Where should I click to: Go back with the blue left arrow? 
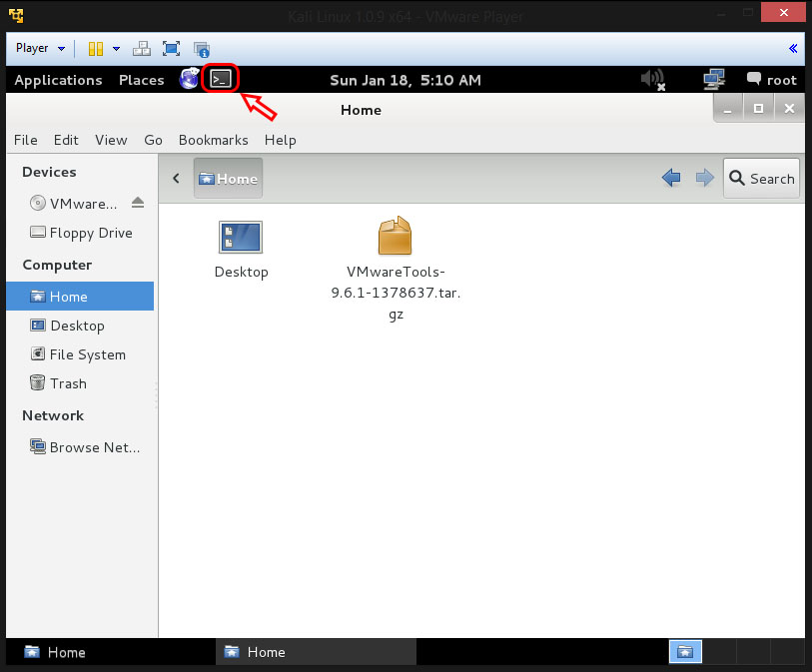[671, 178]
